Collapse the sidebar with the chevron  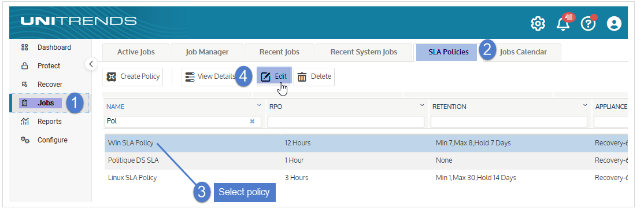coord(91,64)
